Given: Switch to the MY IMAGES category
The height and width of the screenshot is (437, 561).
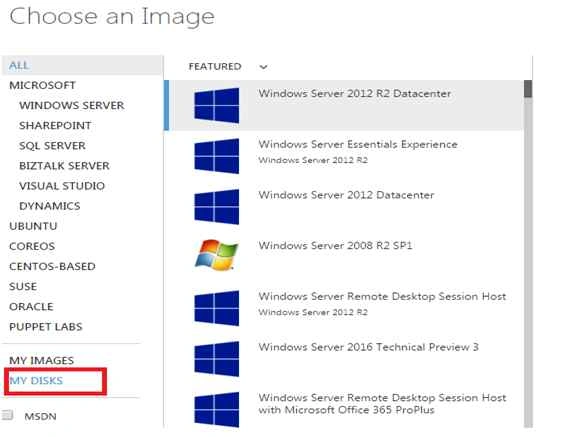Looking at the screenshot, I should (42, 360).
